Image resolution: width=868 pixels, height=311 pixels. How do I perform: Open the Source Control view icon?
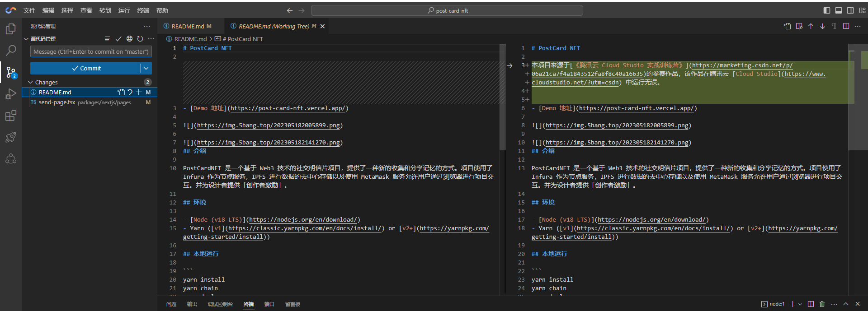[11, 72]
